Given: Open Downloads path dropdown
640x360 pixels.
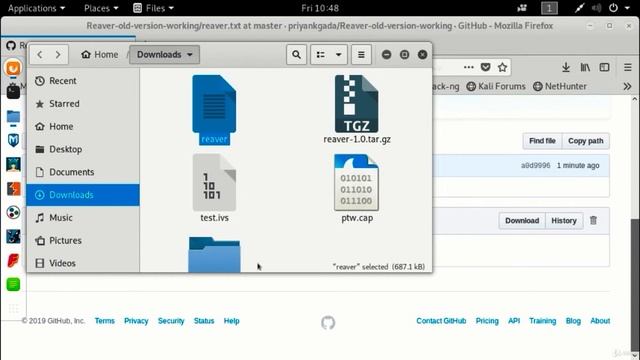Looking at the screenshot, I should click(164, 55).
